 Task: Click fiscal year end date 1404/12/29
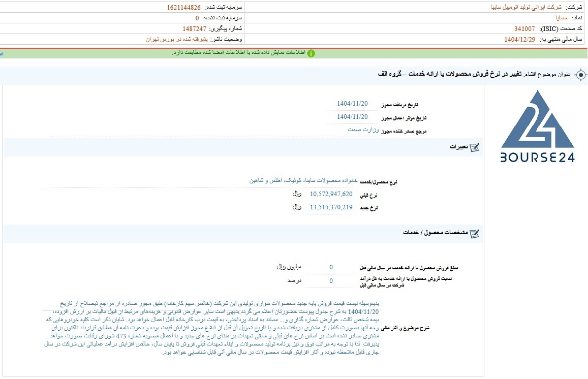(520, 39)
